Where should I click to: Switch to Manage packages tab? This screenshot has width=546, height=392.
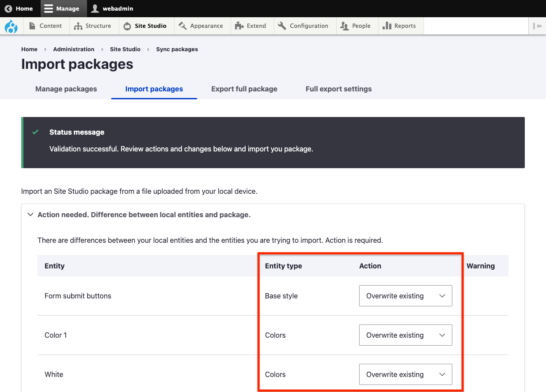tap(66, 89)
